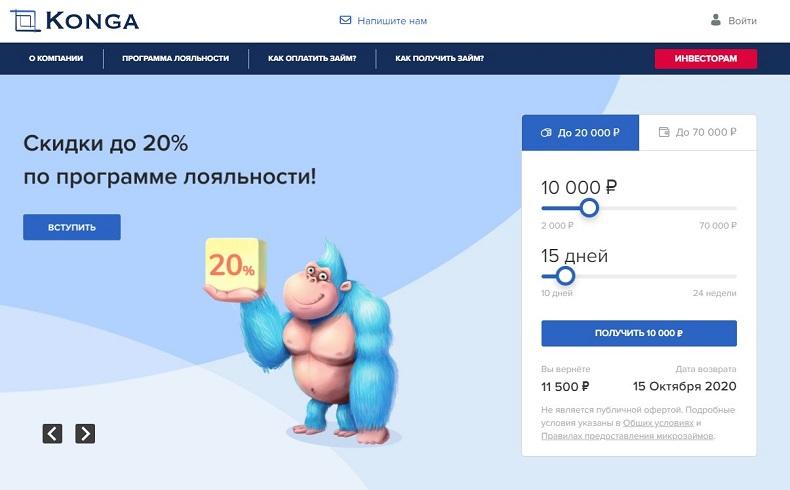The image size is (790, 490).
Task: Click the red Инвесторам button
Action: coord(706,58)
